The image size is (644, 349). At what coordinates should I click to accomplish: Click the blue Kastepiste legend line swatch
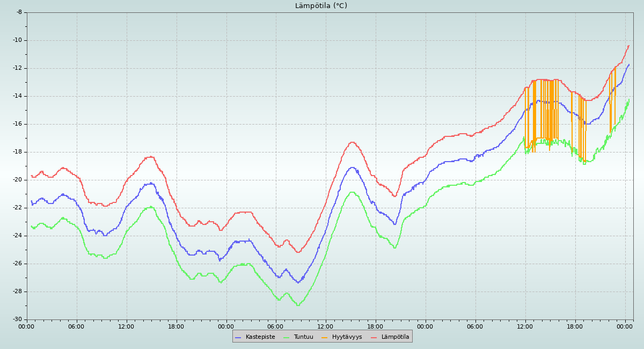(x=238, y=337)
